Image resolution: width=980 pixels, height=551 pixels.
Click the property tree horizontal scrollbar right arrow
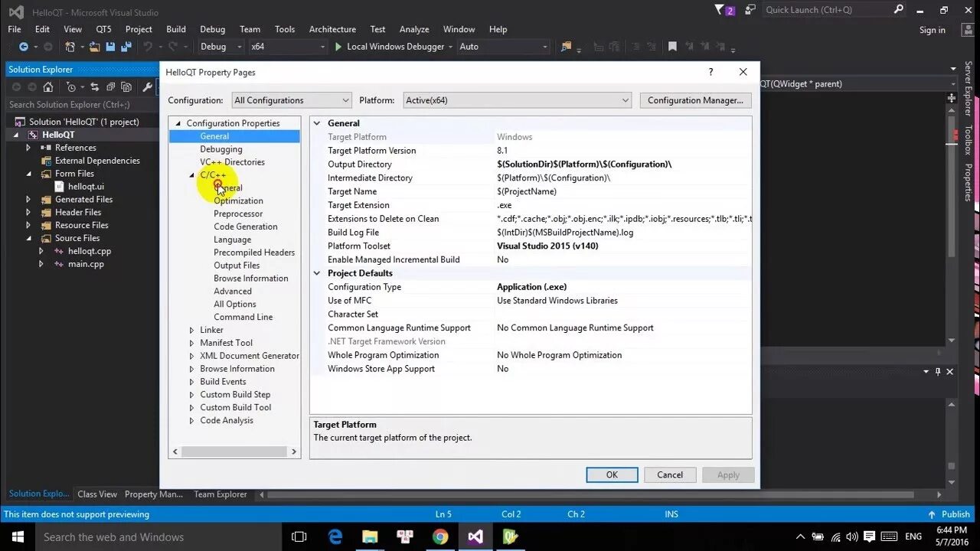293,452
